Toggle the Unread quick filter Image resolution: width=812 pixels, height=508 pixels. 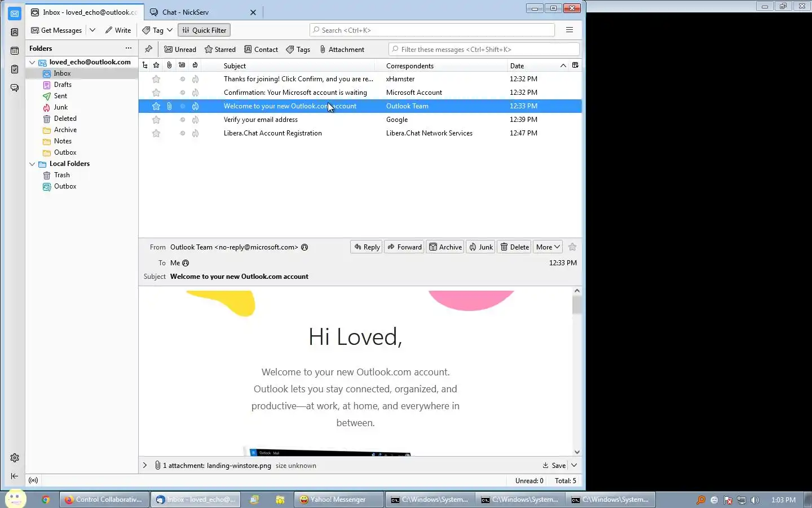click(180, 50)
